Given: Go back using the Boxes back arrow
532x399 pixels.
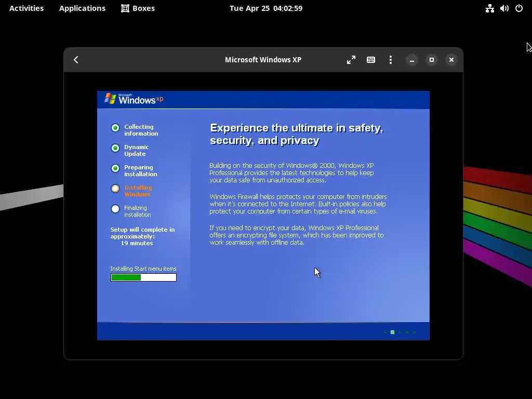Looking at the screenshot, I should (x=76, y=60).
